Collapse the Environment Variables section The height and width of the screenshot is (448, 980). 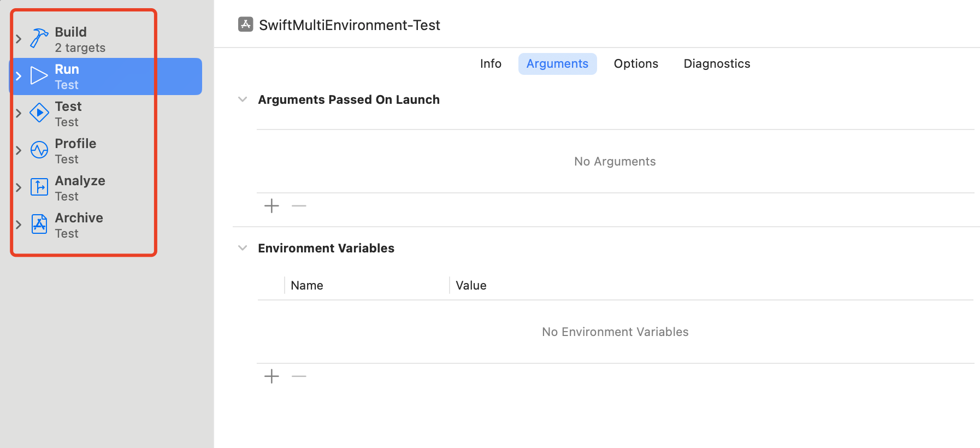pyautogui.click(x=243, y=248)
